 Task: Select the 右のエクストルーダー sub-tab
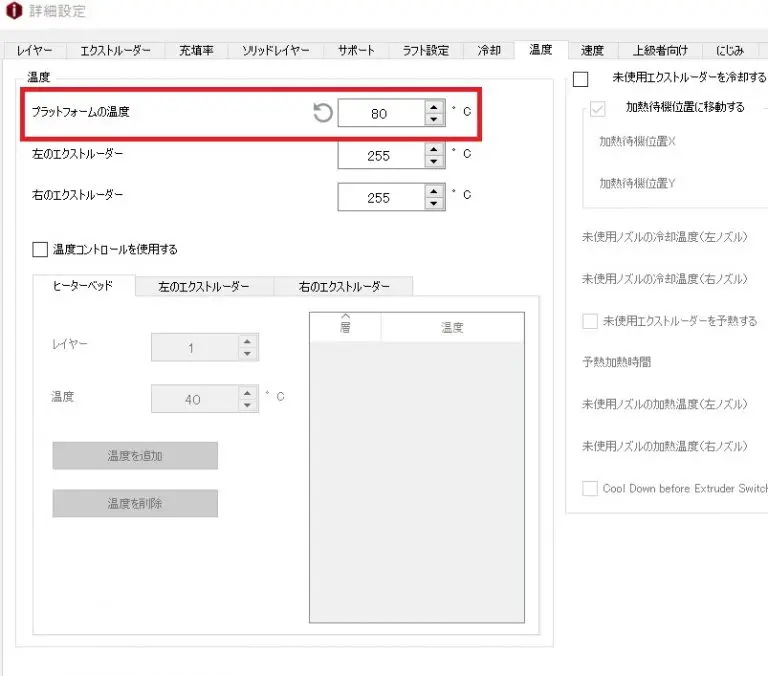[x=344, y=286]
